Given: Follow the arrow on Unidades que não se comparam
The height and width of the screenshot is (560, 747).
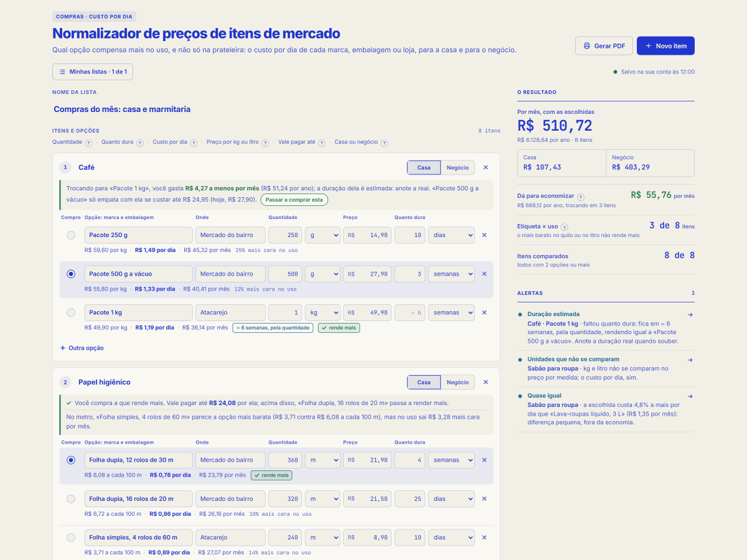Looking at the screenshot, I should coord(690,360).
